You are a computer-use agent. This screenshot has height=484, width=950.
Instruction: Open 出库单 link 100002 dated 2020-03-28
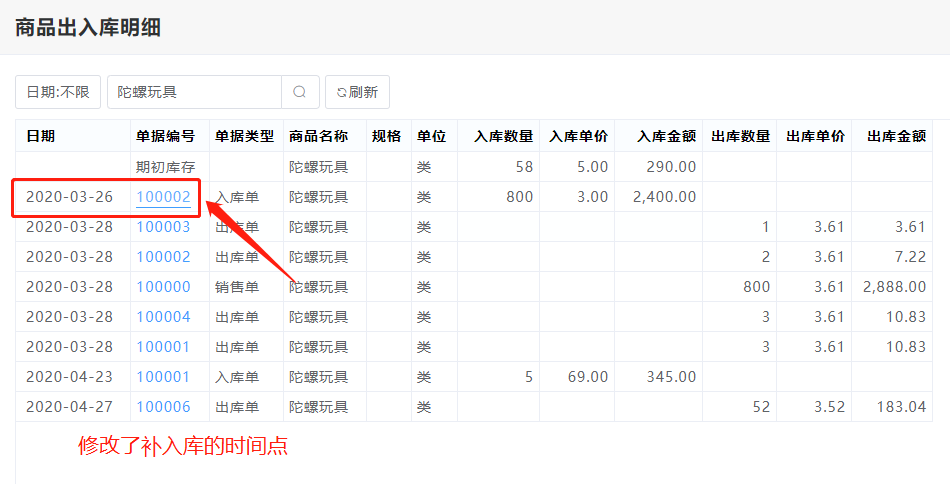click(x=163, y=257)
